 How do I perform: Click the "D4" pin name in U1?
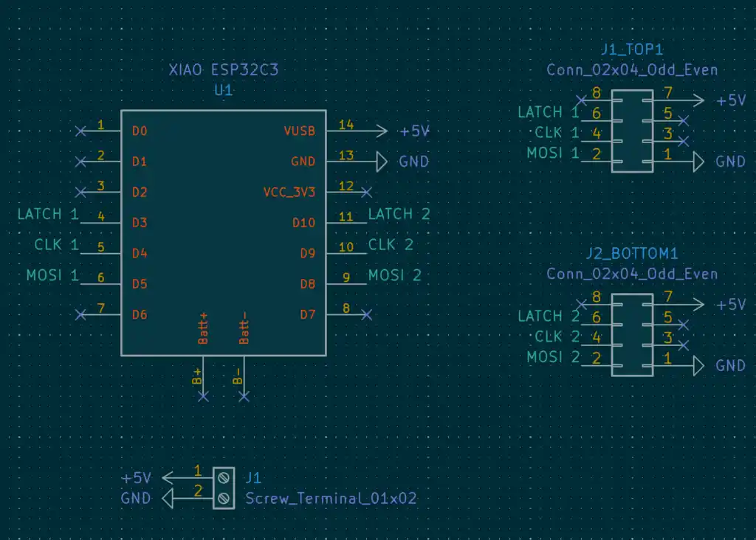click(x=140, y=253)
